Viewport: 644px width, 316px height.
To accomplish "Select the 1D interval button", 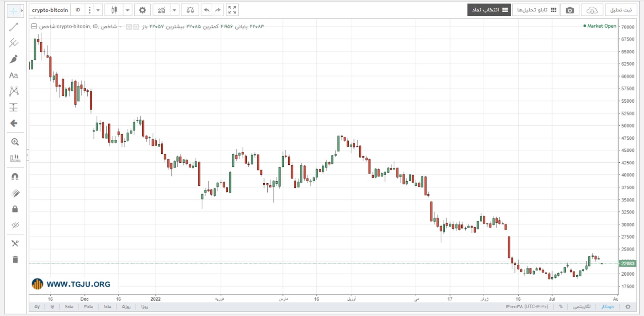I will pyautogui.click(x=77, y=10).
